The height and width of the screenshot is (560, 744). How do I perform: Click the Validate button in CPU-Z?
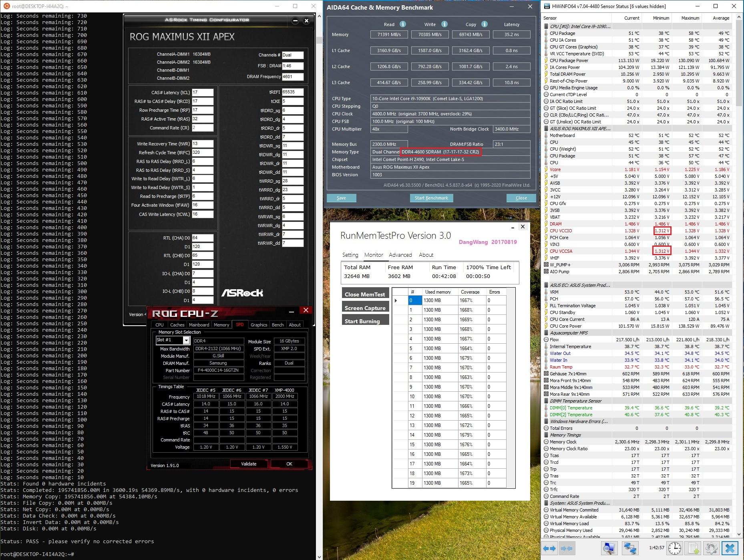pyautogui.click(x=249, y=464)
